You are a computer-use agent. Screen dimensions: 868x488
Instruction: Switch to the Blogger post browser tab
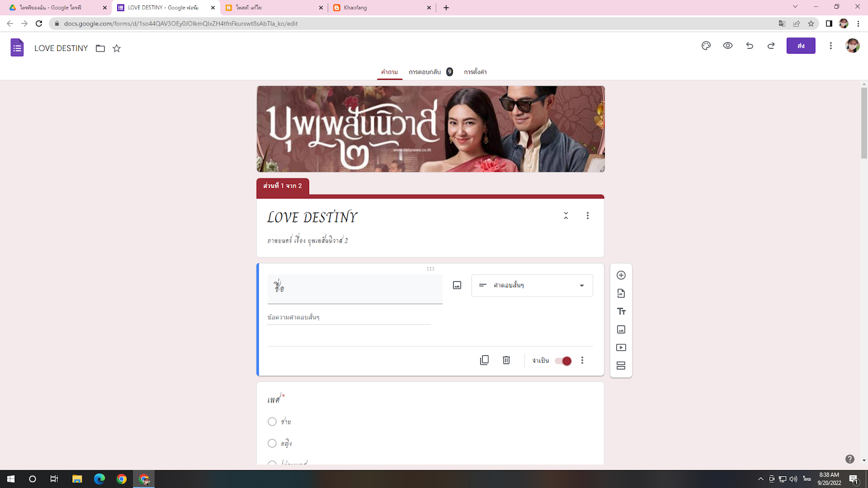[x=274, y=8]
